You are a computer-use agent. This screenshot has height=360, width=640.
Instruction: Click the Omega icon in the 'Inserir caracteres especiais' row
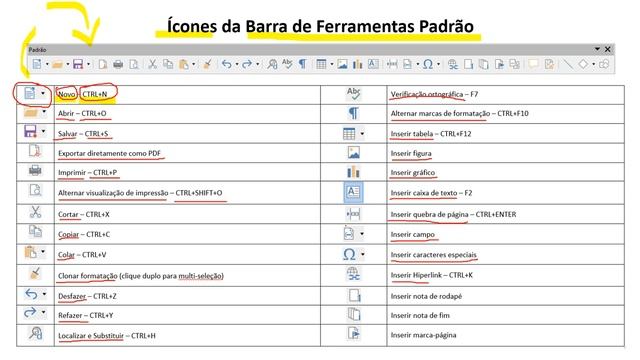[349, 254]
